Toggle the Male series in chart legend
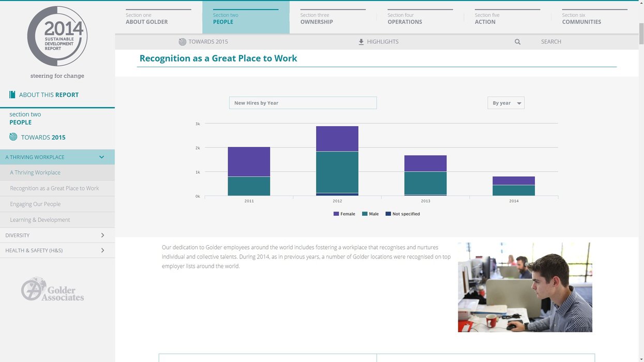 point(370,214)
